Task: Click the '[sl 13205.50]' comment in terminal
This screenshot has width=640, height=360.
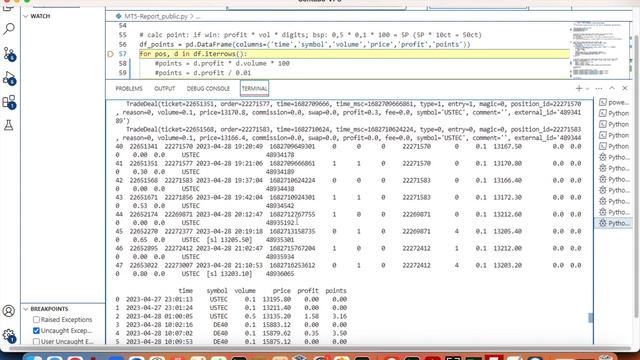Action: 229,240
